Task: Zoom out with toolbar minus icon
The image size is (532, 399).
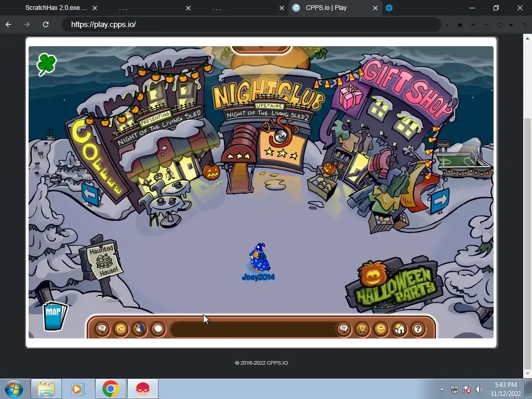Action: 486,25
